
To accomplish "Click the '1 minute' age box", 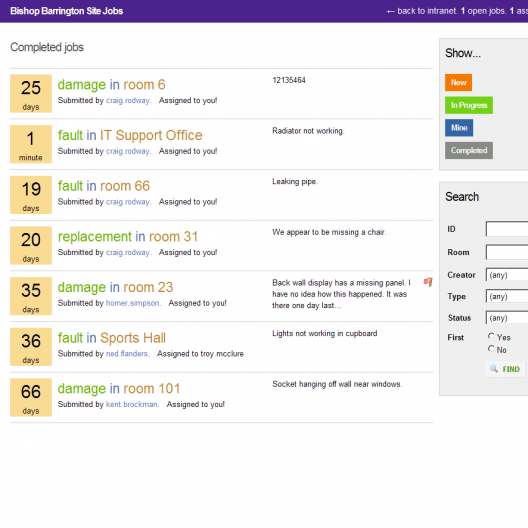I will point(31,144).
